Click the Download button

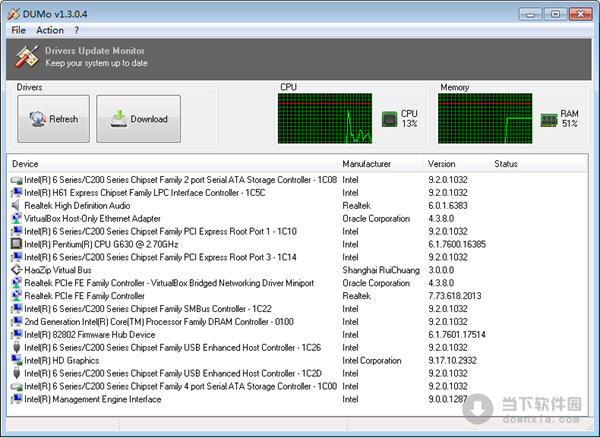tap(139, 119)
